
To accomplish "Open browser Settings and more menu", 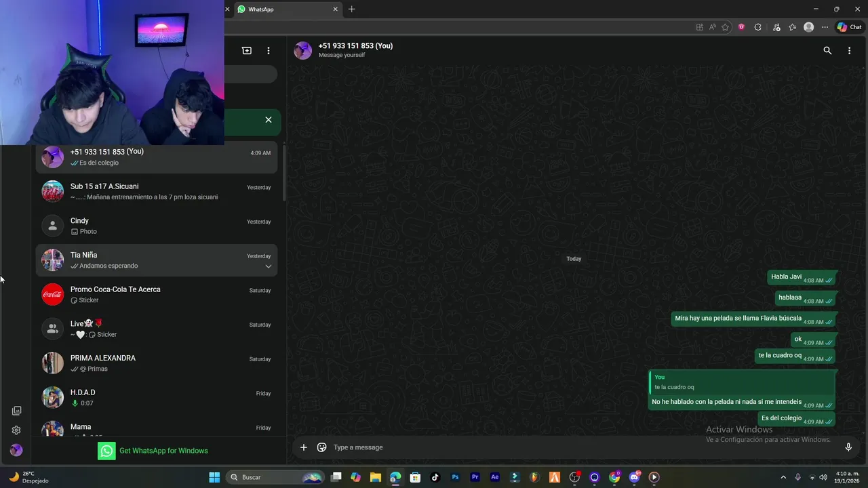I will [825, 27].
